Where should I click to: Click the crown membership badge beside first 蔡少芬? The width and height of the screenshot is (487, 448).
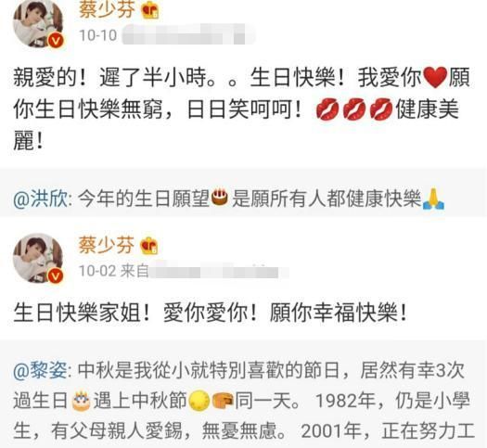tap(149, 10)
